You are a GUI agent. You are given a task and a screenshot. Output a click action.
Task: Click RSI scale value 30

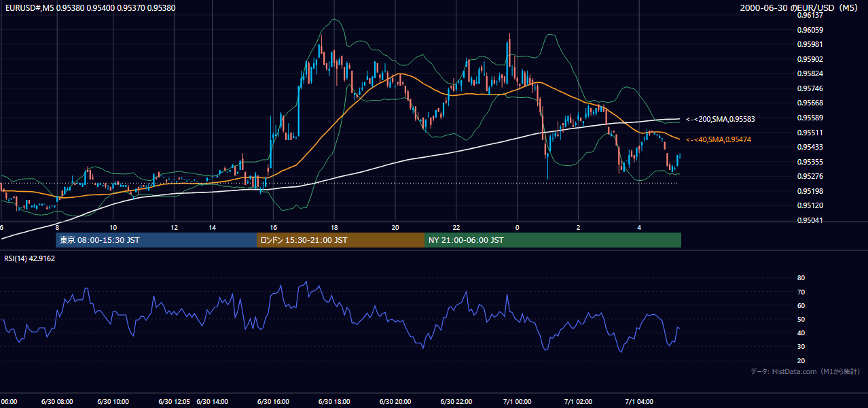(x=801, y=346)
